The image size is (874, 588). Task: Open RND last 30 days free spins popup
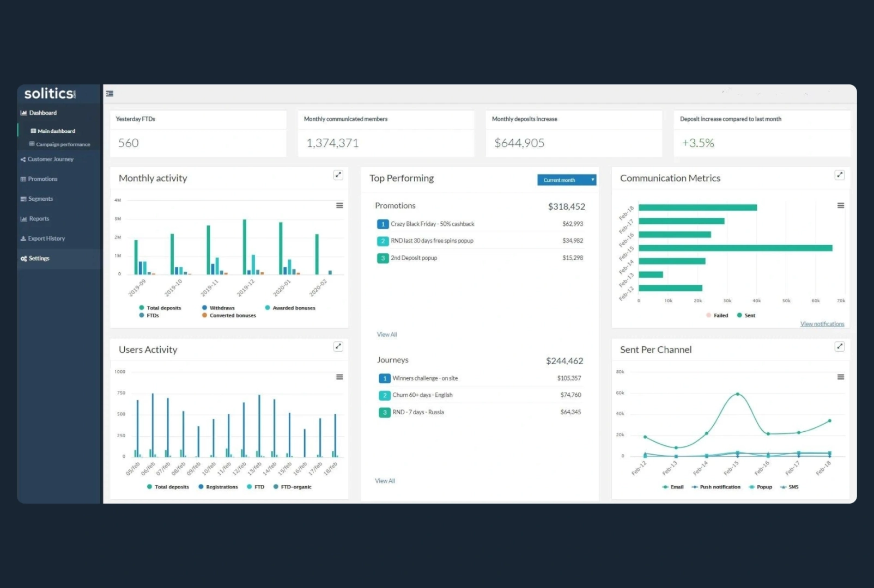(x=432, y=241)
